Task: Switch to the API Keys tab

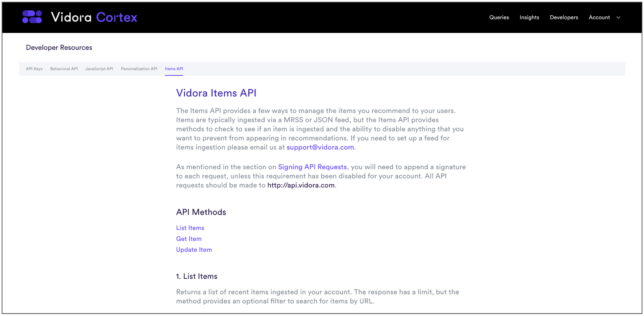Action: coord(34,69)
